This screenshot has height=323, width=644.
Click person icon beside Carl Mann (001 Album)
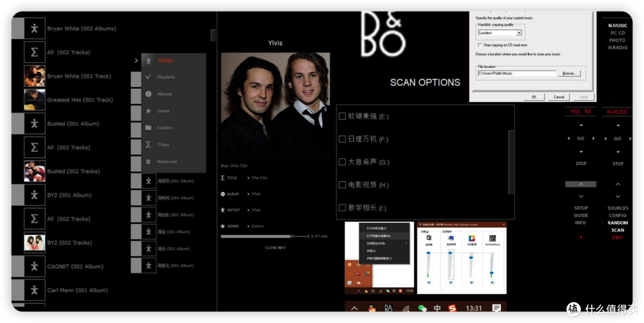[x=35, y=290]
